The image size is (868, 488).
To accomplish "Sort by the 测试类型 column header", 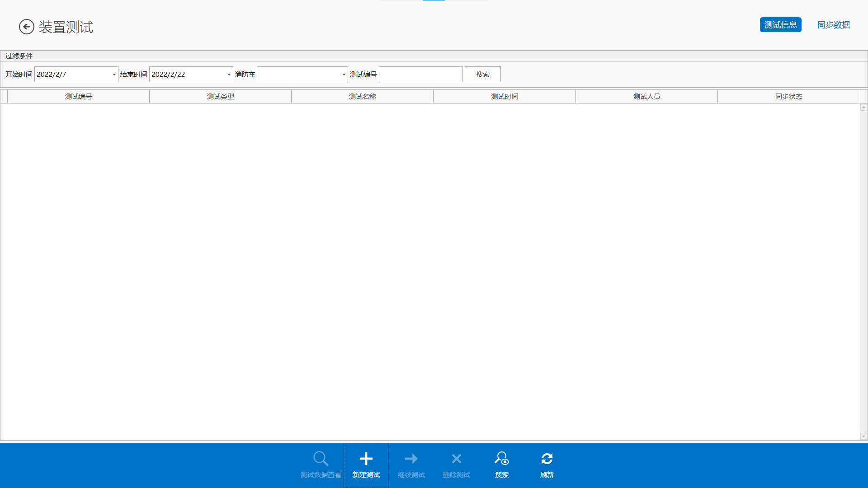I will 221,97.
